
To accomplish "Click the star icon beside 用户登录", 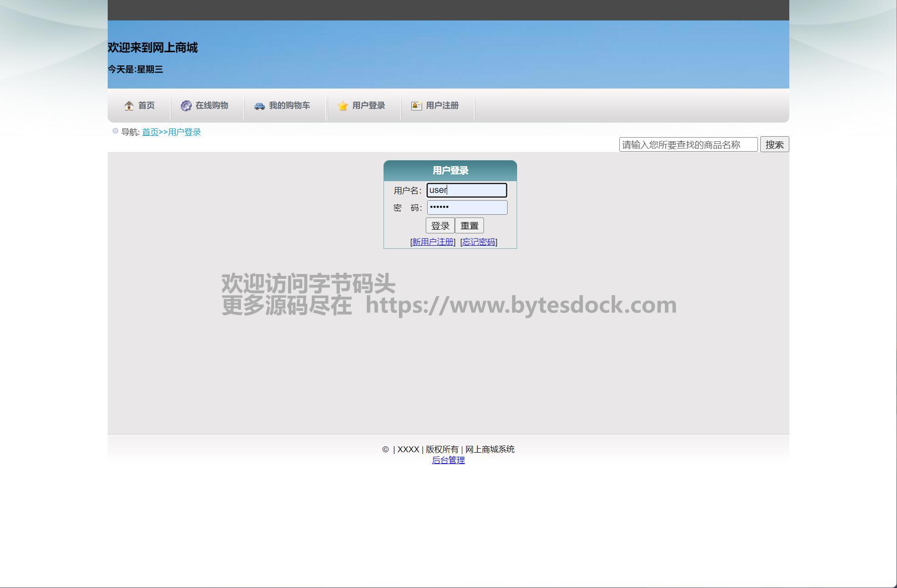I will coord(343,106).
